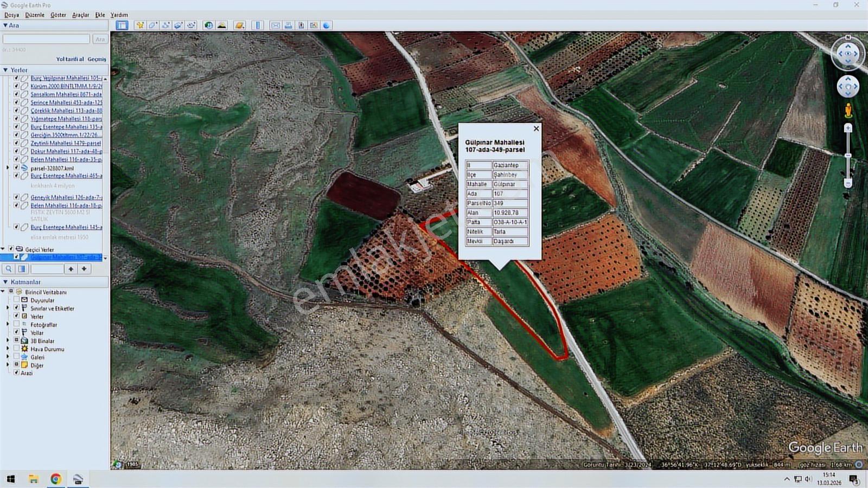
Task: Click the Record a Tour icon
Action: (x=191, y=25)
